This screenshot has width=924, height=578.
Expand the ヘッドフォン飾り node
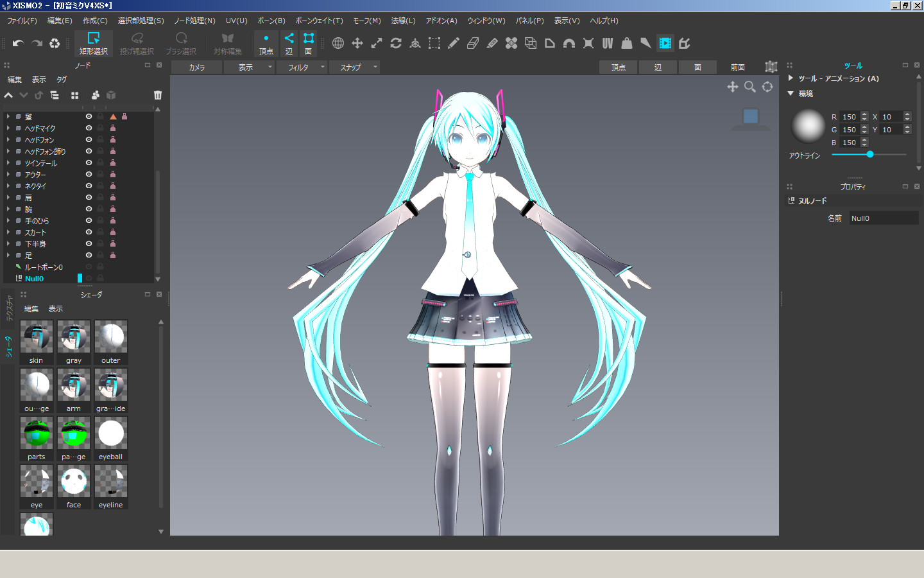click(8, 152)
